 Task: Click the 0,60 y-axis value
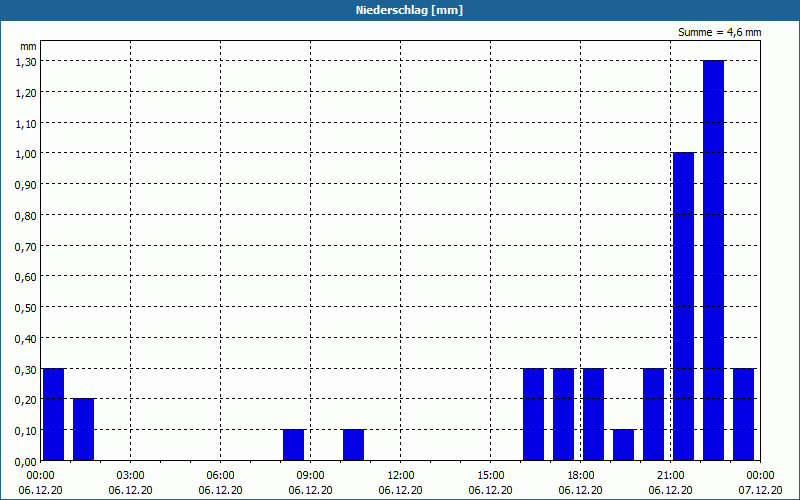pyautogui.click(x=26, y=277)
